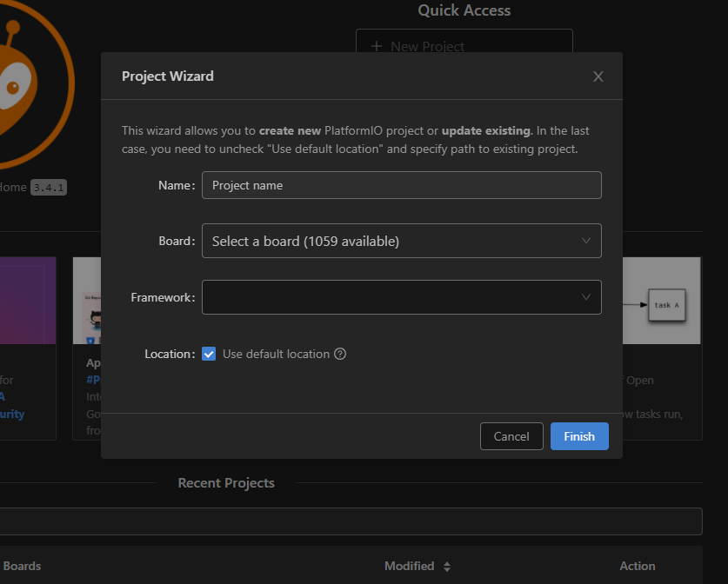Expand the Framework dropdown
The image size is (728, 584).
(391, 297)
